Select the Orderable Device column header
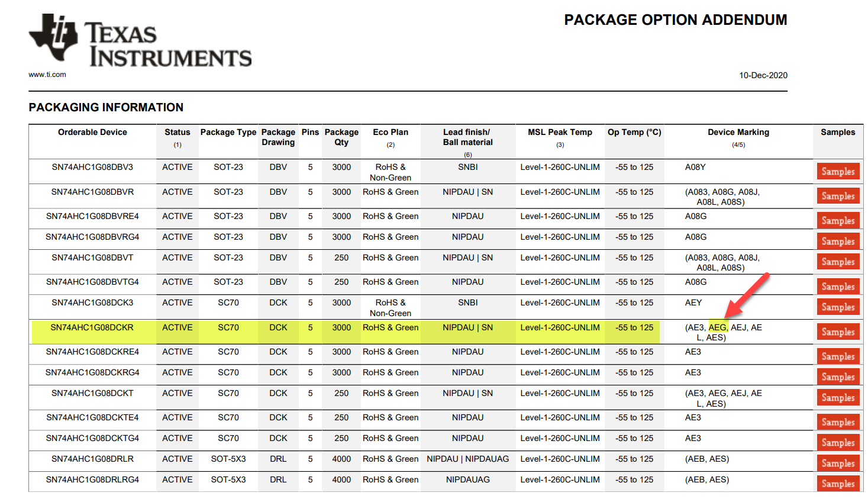This screenshot has width=868, height=502. coord(92,132)
